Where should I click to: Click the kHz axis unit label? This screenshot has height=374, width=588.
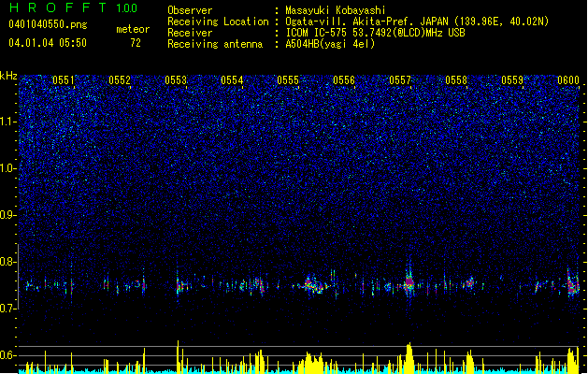click(8, 76)
